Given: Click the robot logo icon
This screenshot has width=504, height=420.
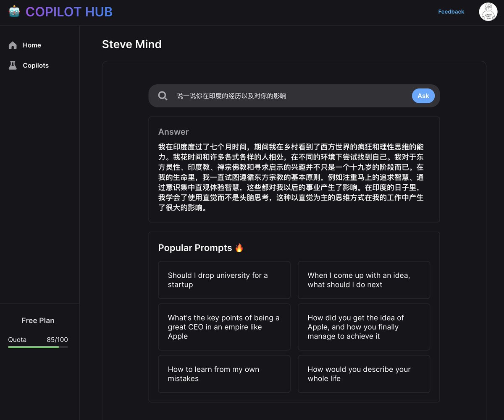Looking at the screenshot, I should pyautogui.click(x=14, y=11).
